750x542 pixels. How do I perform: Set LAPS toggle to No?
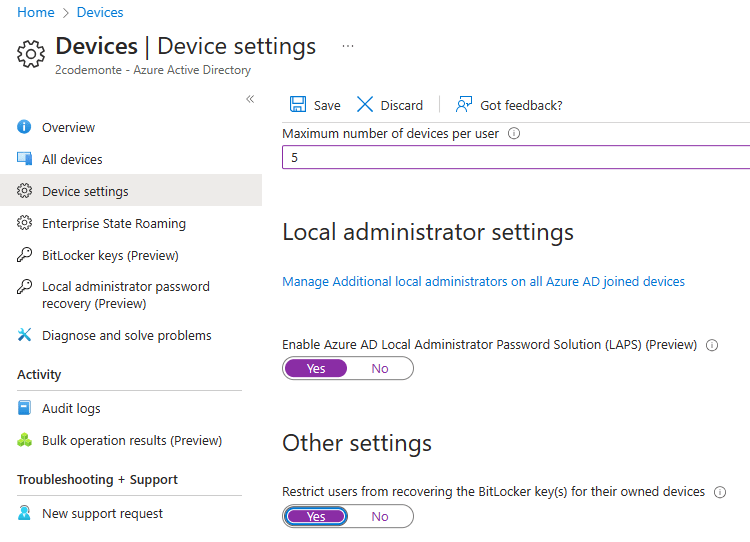[380, 368]
